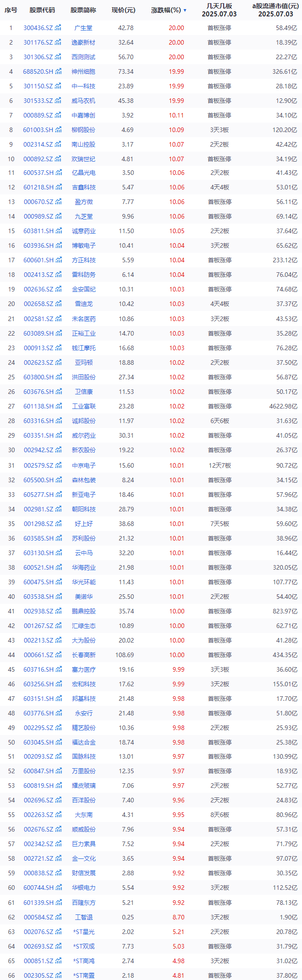Screen dimensions: 302x980
Task: Sort by 涨跌幅(%) column arrow
Action: click(184, 10)
